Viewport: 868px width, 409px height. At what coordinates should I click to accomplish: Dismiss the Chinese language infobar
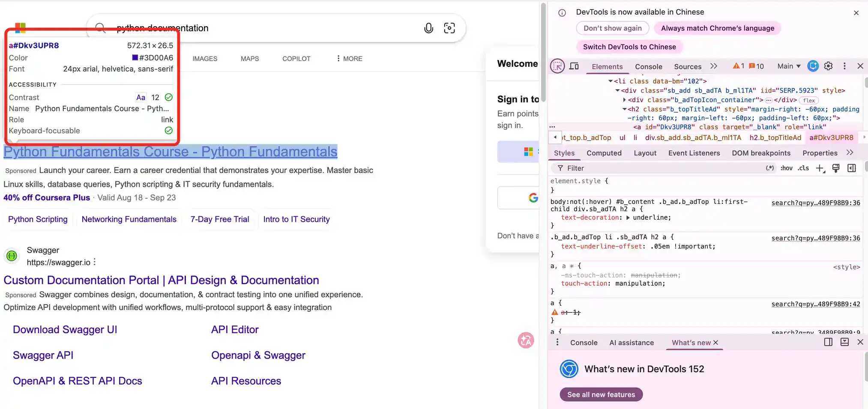[x=856, y=13]
